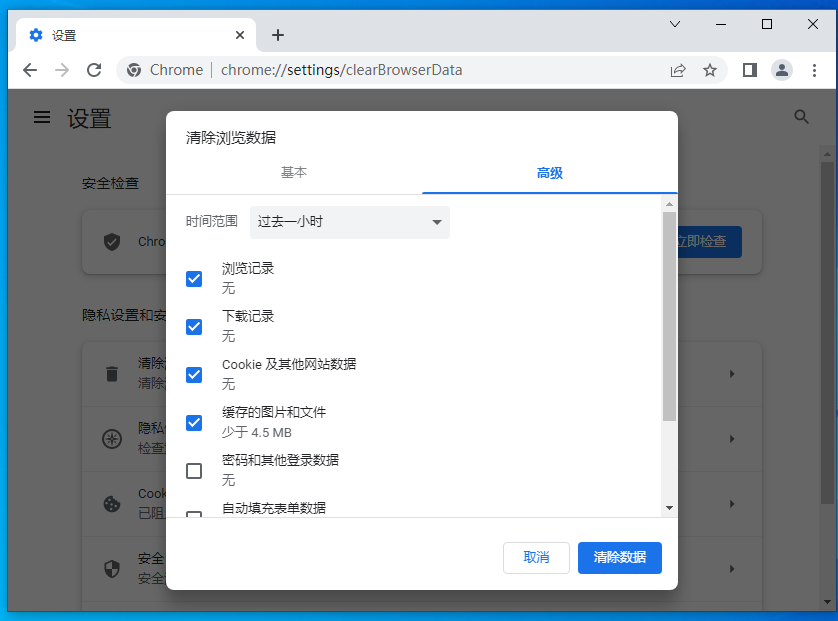The height and width of the screenshot is (621, 838).
Task: Click the 立即检查 button
Action: (709, 242)
